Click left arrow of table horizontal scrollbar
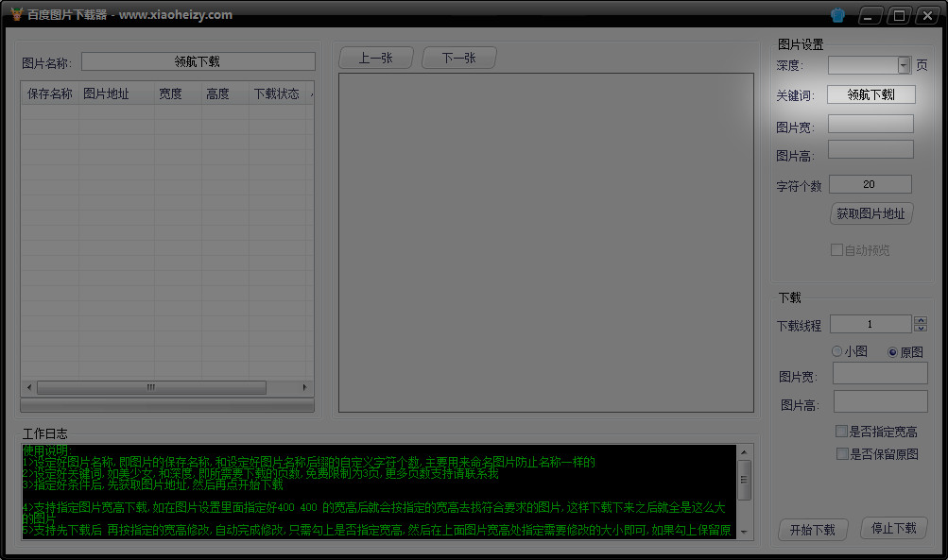Image resolution: width=948 pixels, height=560 pixels. tap(29, 387)
